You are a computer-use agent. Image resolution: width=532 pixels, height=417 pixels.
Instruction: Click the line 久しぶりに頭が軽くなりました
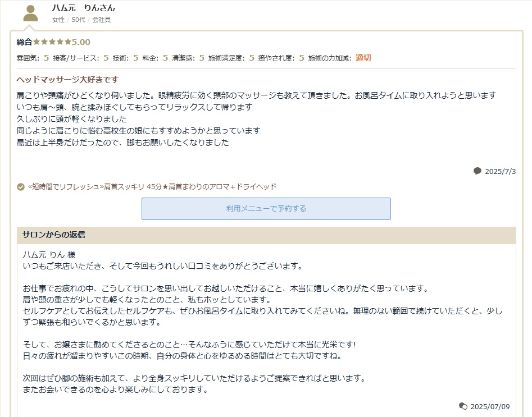click(x=71, y=119)
